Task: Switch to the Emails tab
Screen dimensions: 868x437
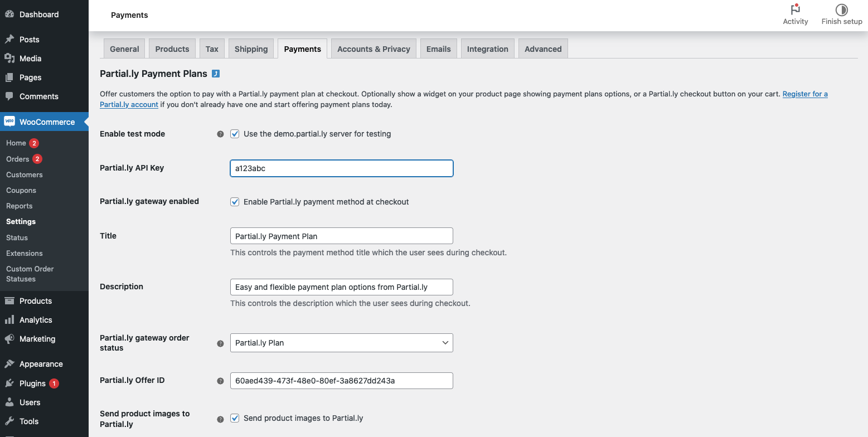Action: tap(439, 48)
